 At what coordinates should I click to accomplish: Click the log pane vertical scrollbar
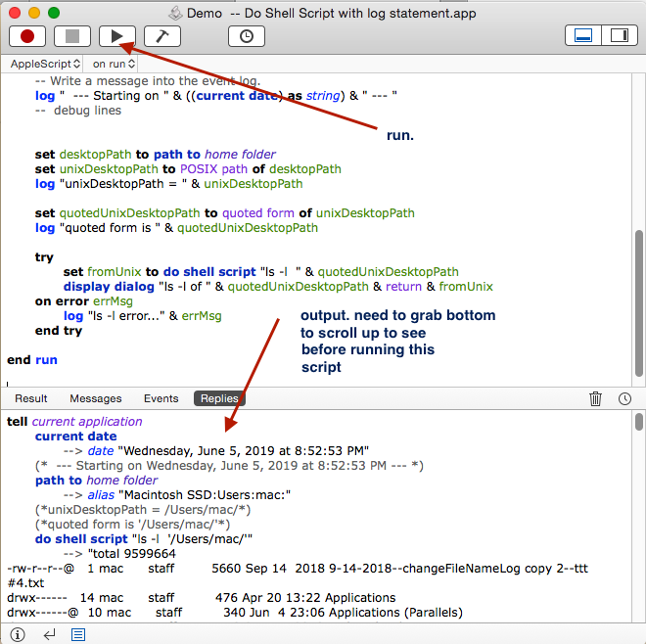(638, 422)
